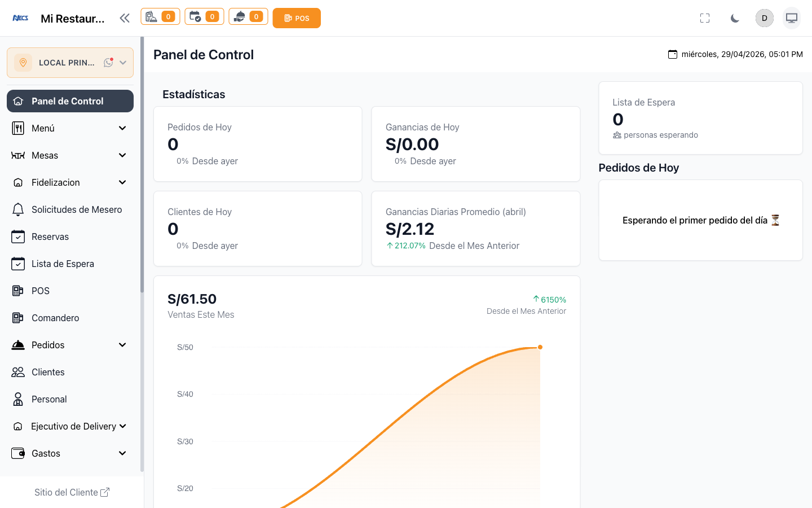Click the "Mi Restaur..." restaurant name

tap(73, 19)
